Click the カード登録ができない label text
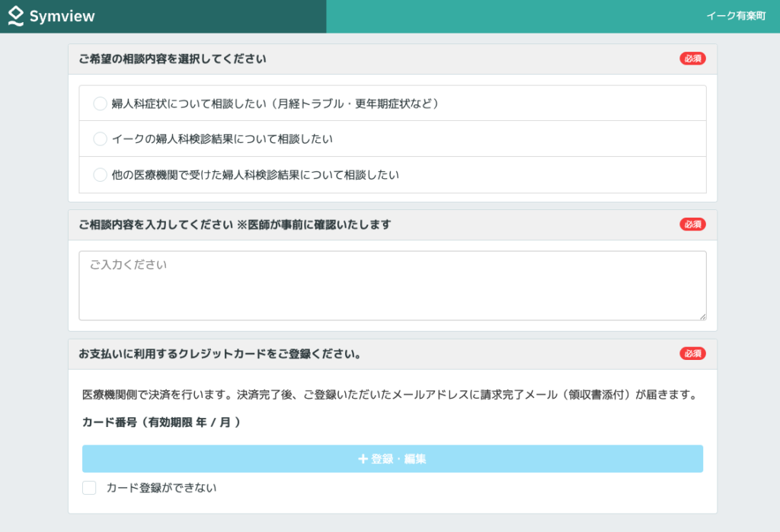Image resolution: width=780 pixels, height=532 pixels. click(161, 488)
